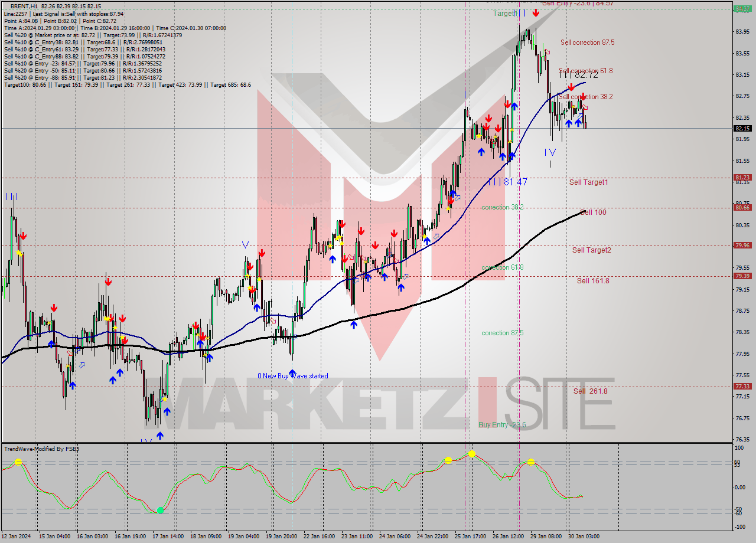Select the green 'correction 38.2' label
The width and height of the screenshot is (756, 543).
tap(502, 208)
